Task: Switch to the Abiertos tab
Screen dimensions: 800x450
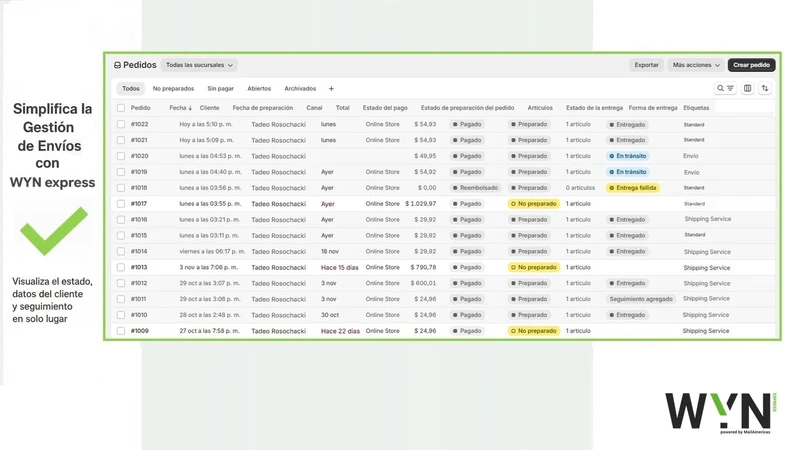Action: pos(259,89)
